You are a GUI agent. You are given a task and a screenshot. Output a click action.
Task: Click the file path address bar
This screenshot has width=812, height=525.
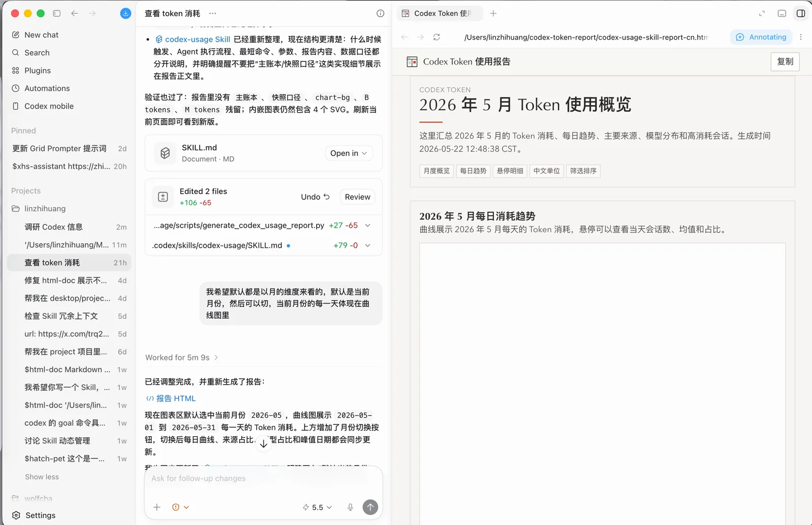[x=586, y=37]
